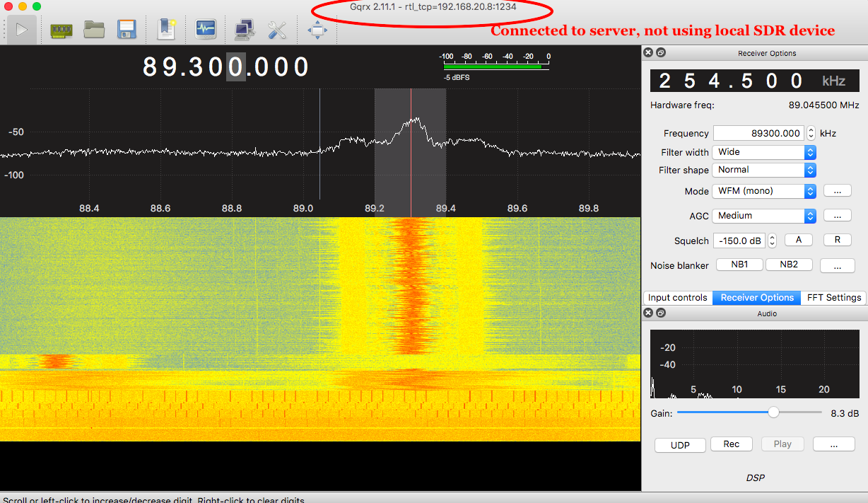Click the 89.6 frequency axis label
Image resolution: width=868 pixels, height=503 pixels.
(x=517, y=208)
